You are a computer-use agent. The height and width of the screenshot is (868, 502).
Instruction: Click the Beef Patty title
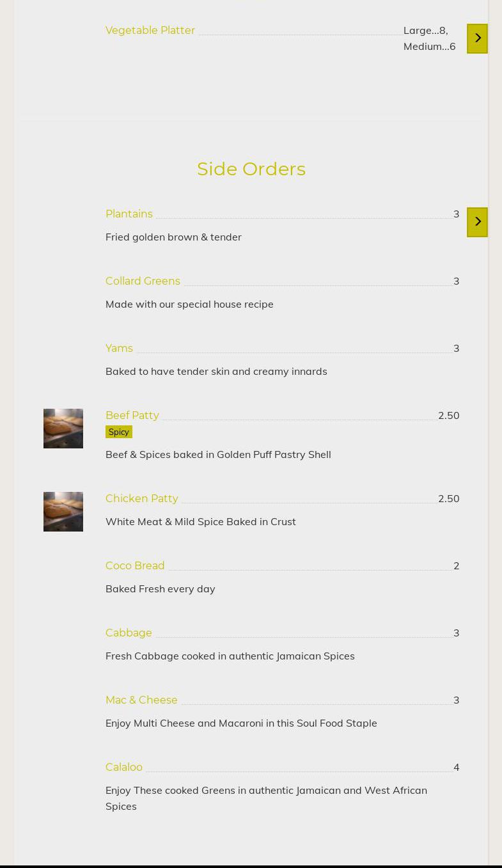tap(132, 416)
